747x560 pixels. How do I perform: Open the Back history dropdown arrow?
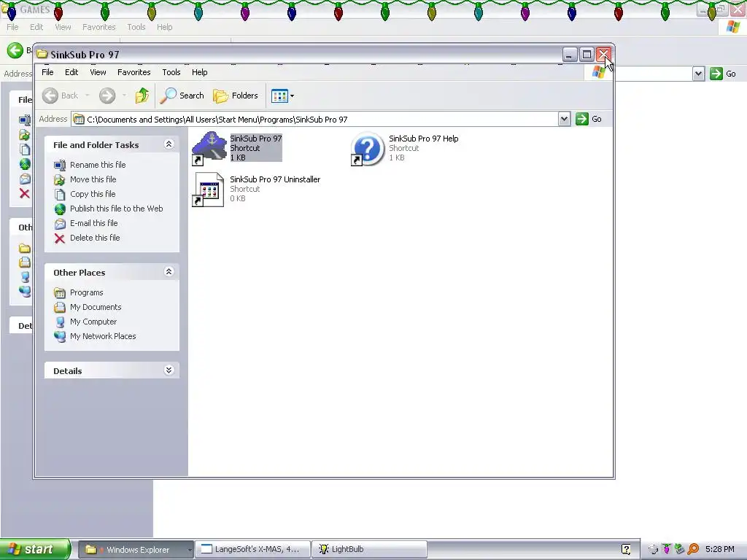(x=88, y=96)
